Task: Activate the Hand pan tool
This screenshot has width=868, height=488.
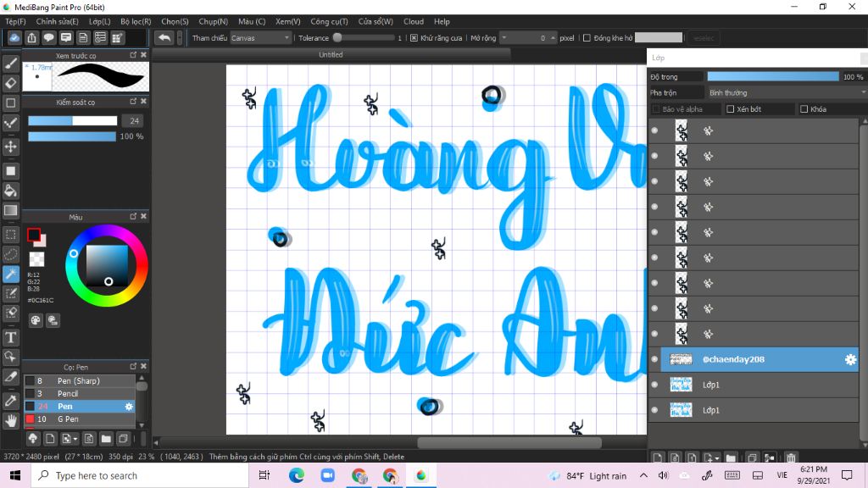Action: [10, 421]
